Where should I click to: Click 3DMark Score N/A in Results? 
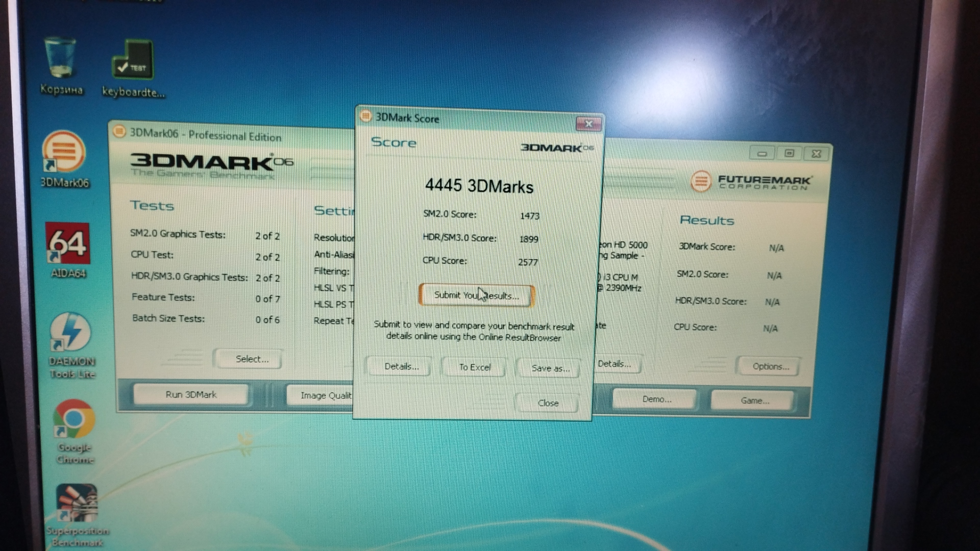point(776,248)
